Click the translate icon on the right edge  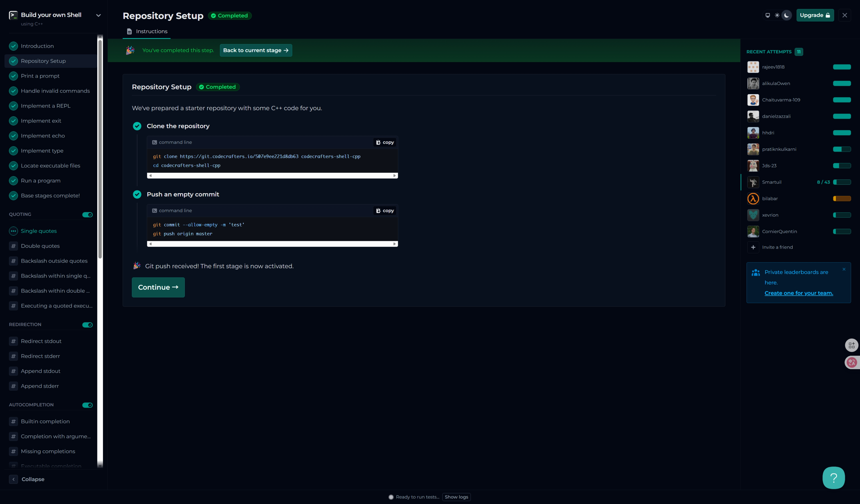coord(852,362)
